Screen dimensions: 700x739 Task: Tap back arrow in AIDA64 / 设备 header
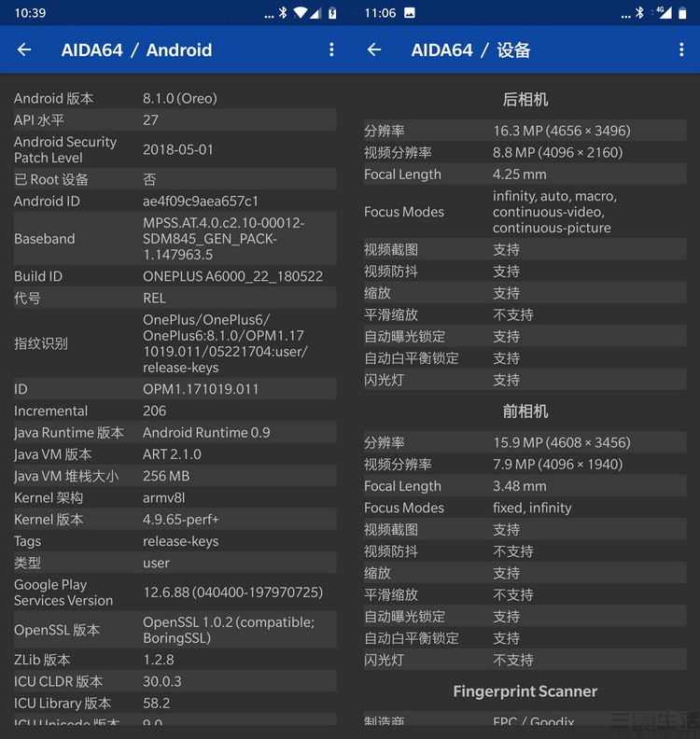click(374, 50)
